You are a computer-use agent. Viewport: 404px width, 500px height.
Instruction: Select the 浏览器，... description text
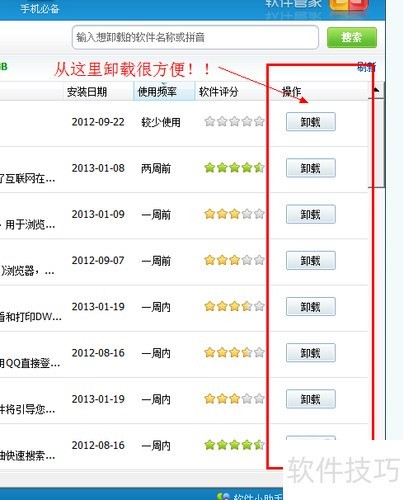27,271
